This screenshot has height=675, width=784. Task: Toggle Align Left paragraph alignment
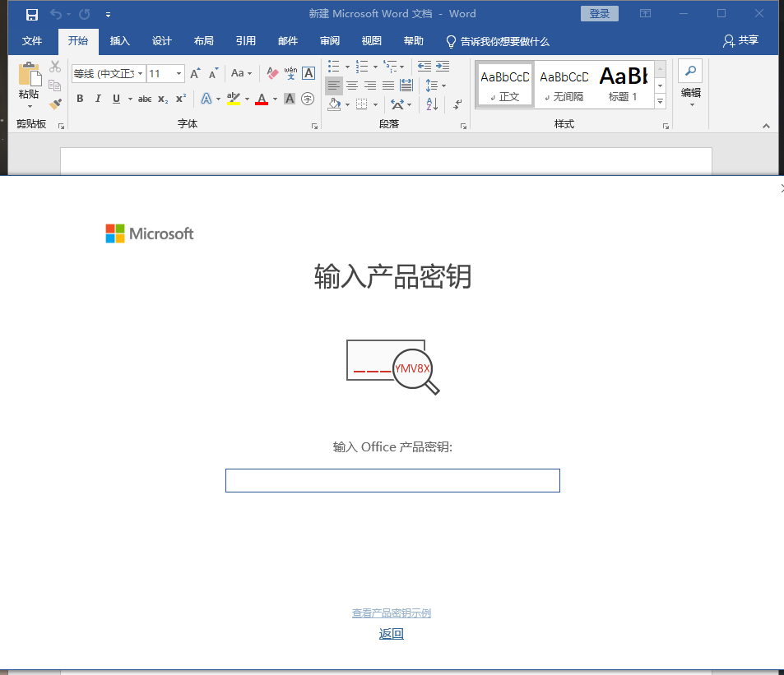click(333, 86)
